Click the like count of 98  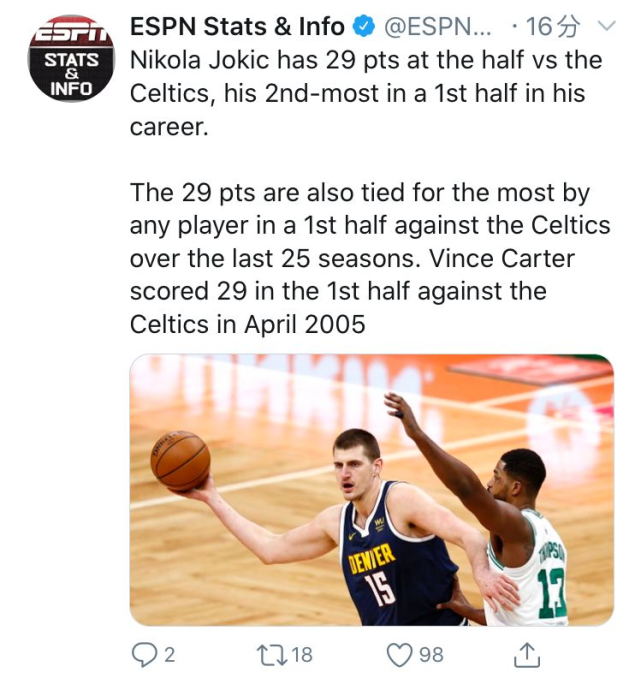[x=431, y=654]
